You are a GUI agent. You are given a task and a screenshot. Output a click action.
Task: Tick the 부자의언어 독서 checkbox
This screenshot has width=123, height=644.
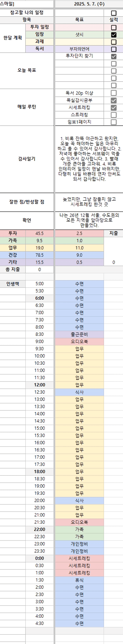tap(113, 49)
